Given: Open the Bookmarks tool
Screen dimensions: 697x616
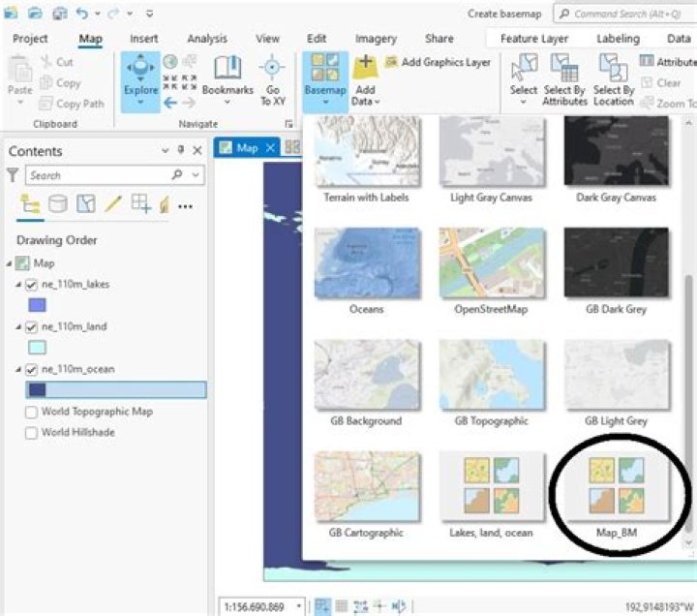Looking at the screenshot, I should click(x=227, y=80).
